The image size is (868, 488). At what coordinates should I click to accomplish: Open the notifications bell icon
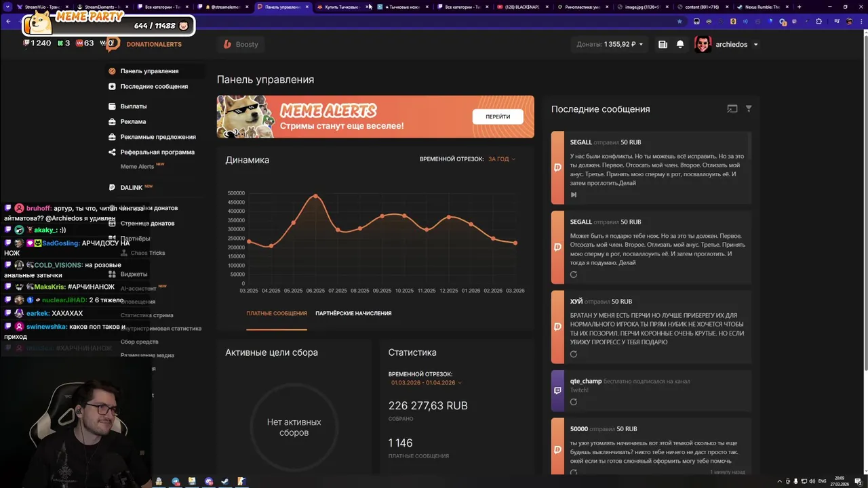[680, 45]
